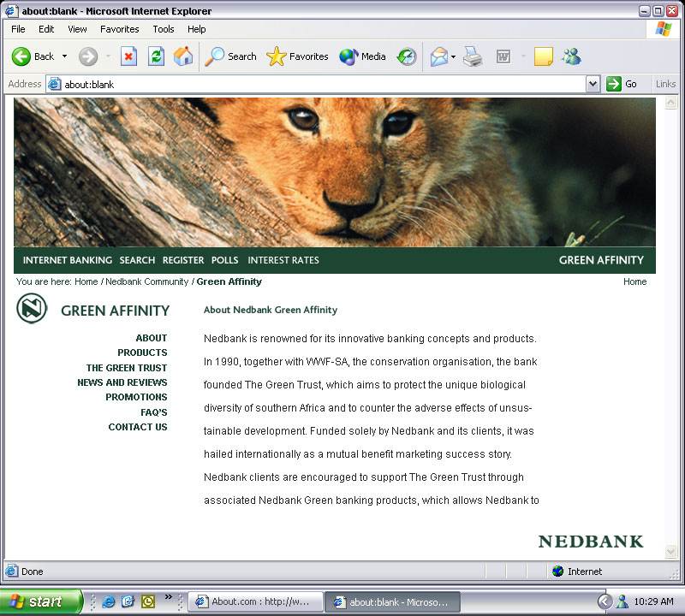The image size is (685, 616).
Task: Open the Favorites menu in the menu bar
Action: [x=119, y=29]
